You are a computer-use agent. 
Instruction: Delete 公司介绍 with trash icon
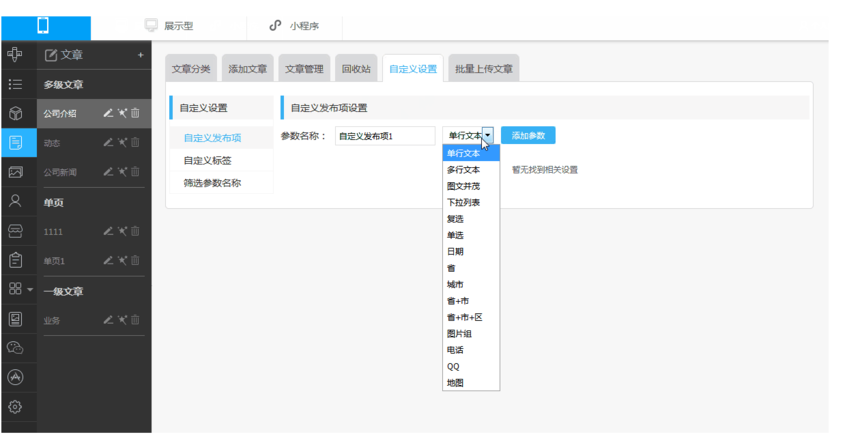coord(135,113)
